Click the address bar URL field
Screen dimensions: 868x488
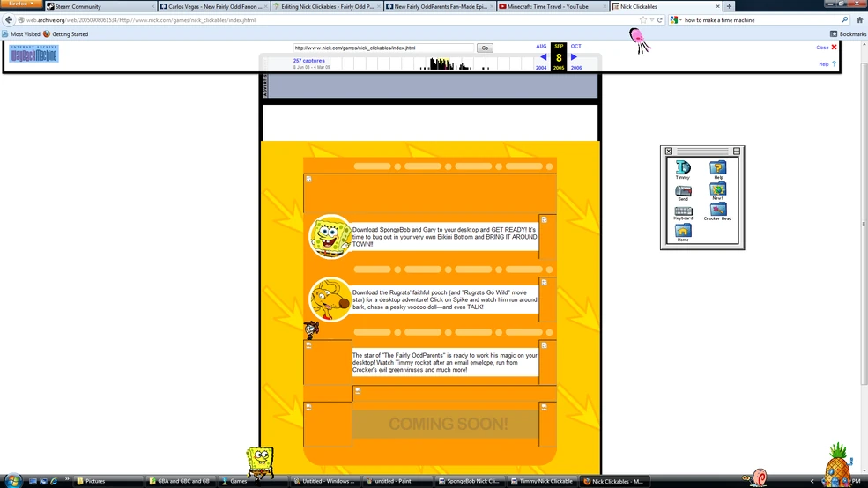click(327, 20)
